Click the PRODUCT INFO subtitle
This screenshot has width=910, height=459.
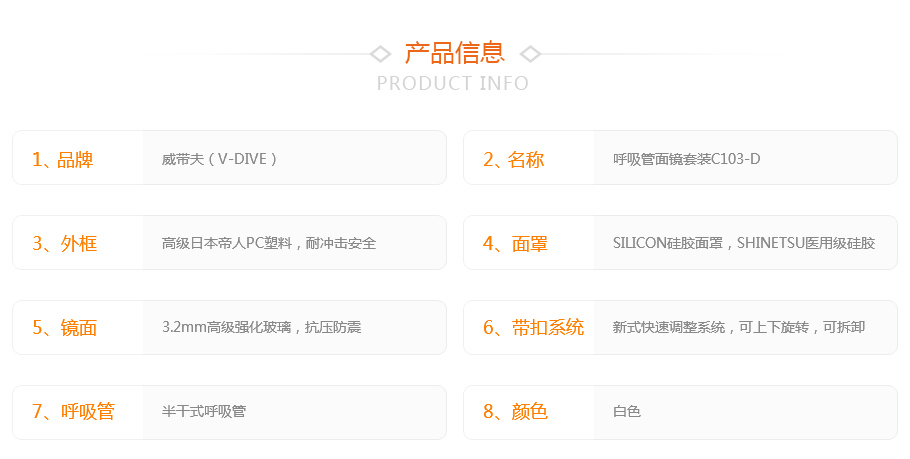tap(453, 84)
